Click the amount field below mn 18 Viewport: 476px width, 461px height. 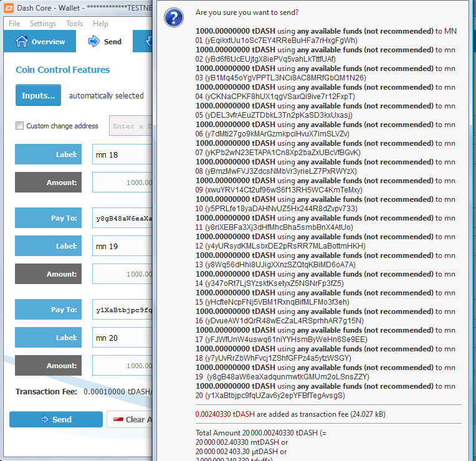point(122,183)
